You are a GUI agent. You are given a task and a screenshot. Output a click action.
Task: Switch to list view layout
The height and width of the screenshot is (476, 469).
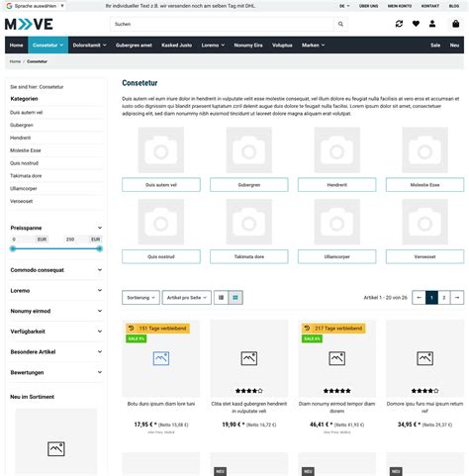click(221, 298)
